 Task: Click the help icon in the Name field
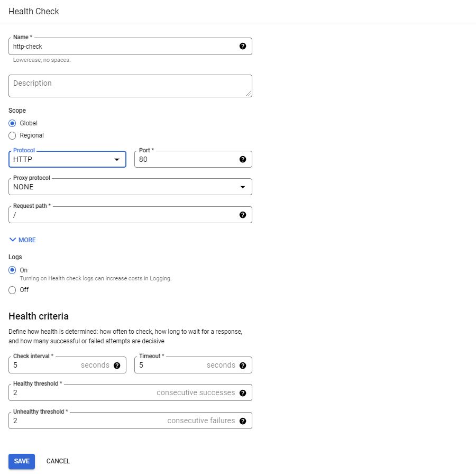click(243, 47)
